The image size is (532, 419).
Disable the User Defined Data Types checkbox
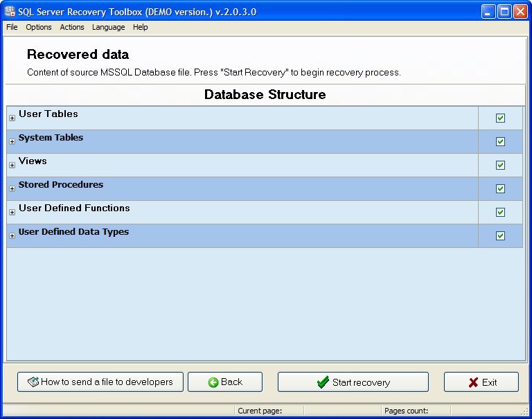click(x=500, y=235)
